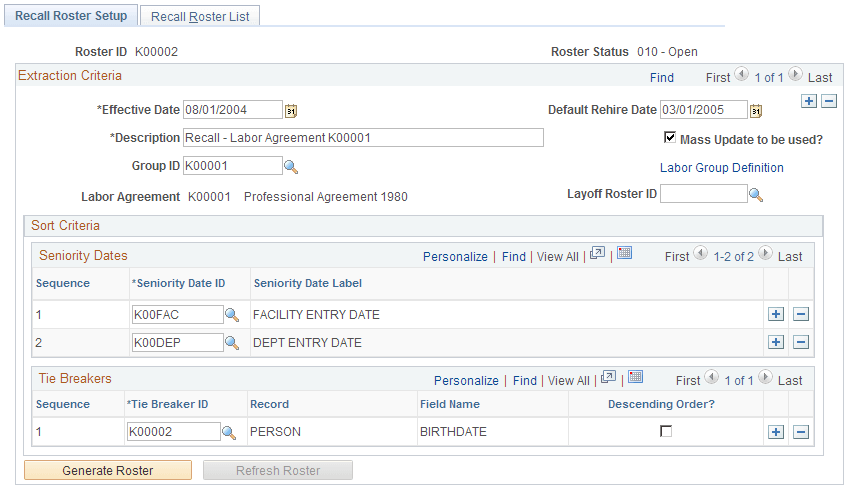Click the K00DEP Seniority Date ID field
851x490 pixels.
tap(177, 343)
